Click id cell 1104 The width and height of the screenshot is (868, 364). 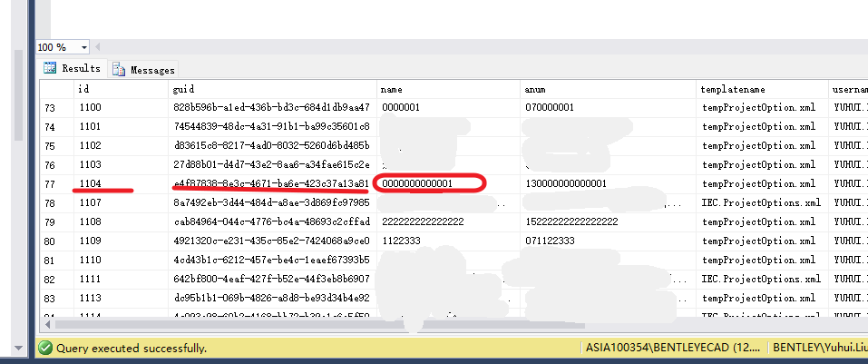click(x=122, y=184)
